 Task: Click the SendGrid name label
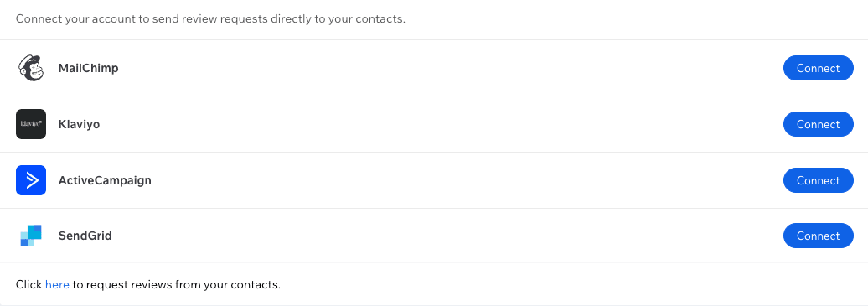click(85, 236)
